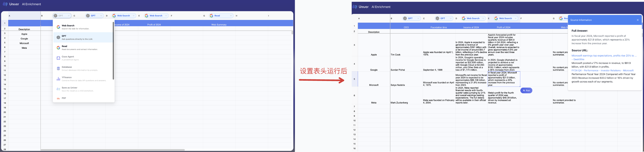Screen dimensions: 644x152
Task: Select row header 3 in right screenshot
Action: click(x=354, y=45)
